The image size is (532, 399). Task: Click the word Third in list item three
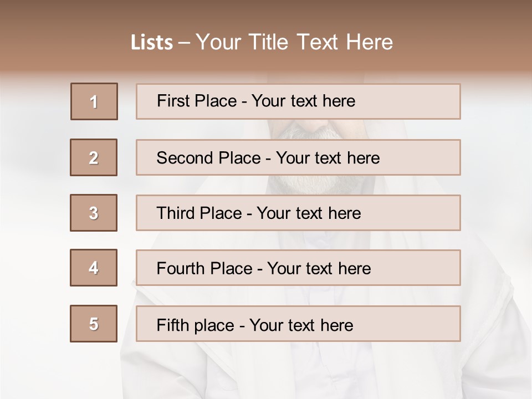click(x=176, y=213)
